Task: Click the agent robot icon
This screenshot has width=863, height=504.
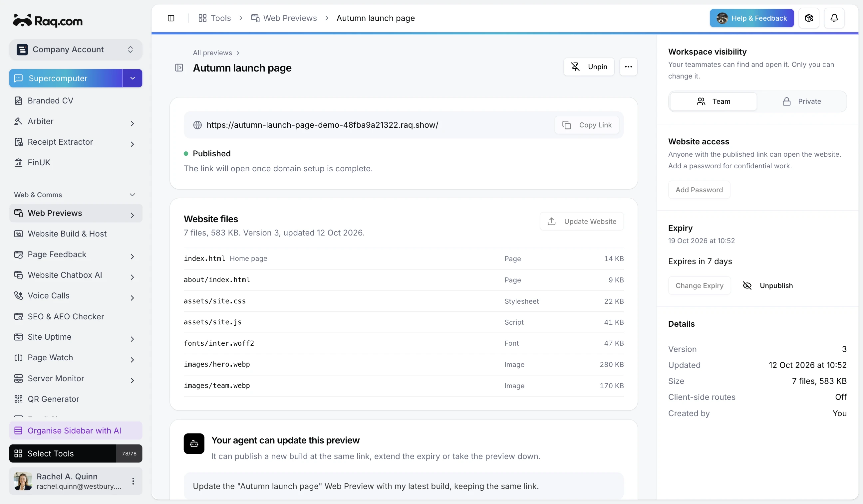Action: pyautogui.click(x=194, y=443)
